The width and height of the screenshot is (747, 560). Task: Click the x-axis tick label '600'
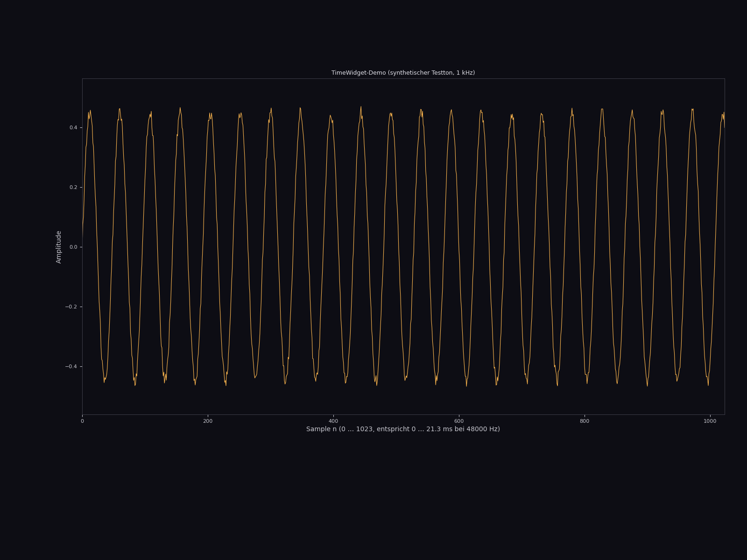click(459, 421)
